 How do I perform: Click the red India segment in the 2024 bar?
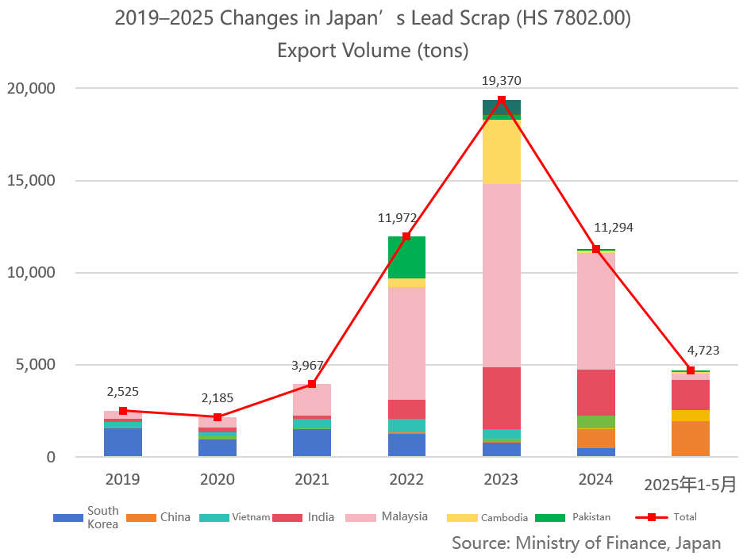pyautogui.click(x=596, y=393)
